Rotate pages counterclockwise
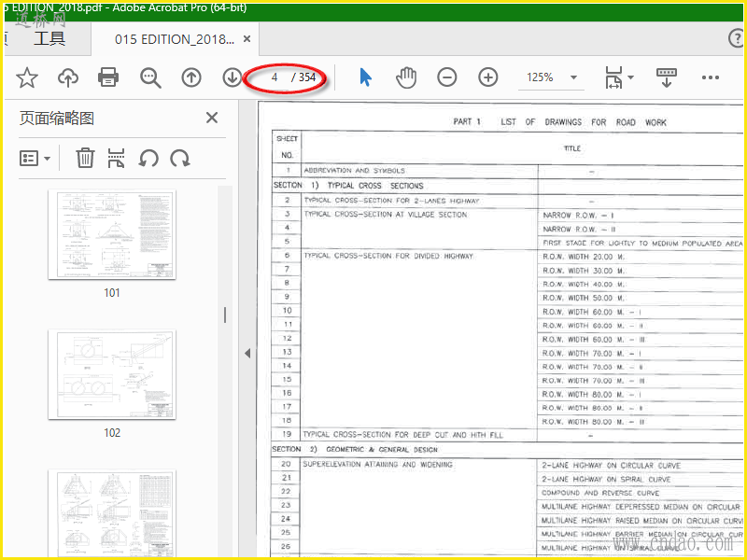This screenshot has width=747, height=560. coord(148,158)
